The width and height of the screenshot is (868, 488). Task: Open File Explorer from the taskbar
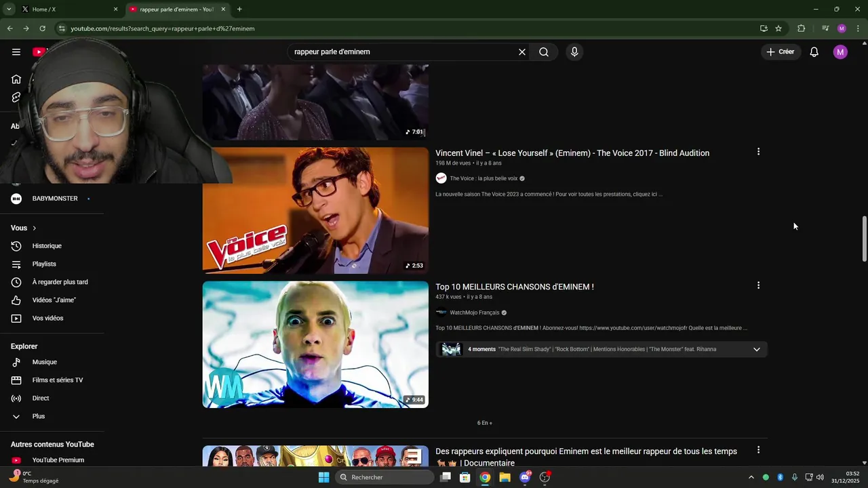(x=505, y=477)
